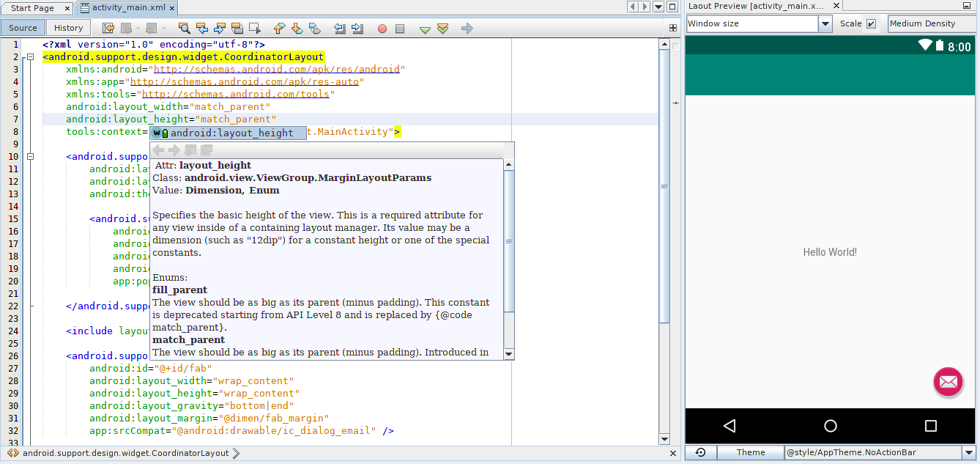Switch to the Start Page tab

point(33,8)
